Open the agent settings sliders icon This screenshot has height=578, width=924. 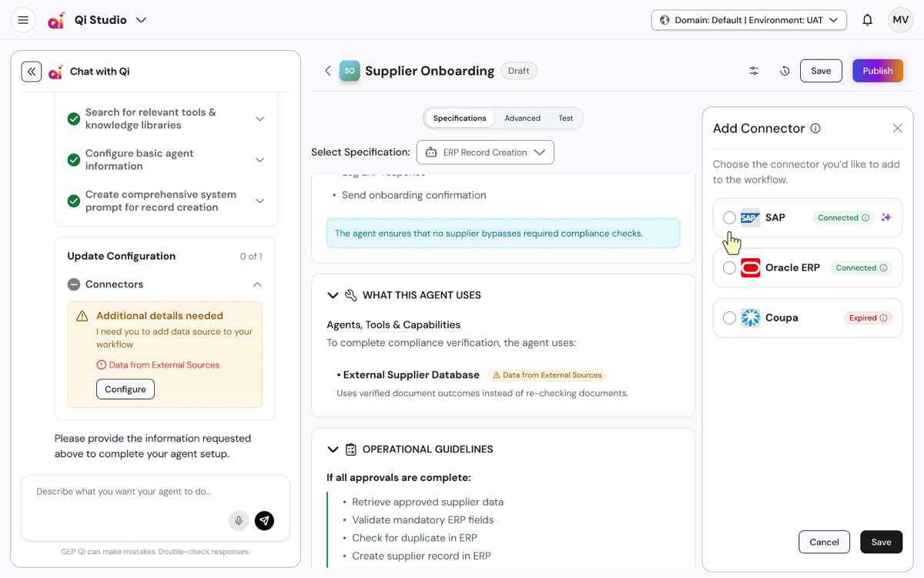pos(754,71)
